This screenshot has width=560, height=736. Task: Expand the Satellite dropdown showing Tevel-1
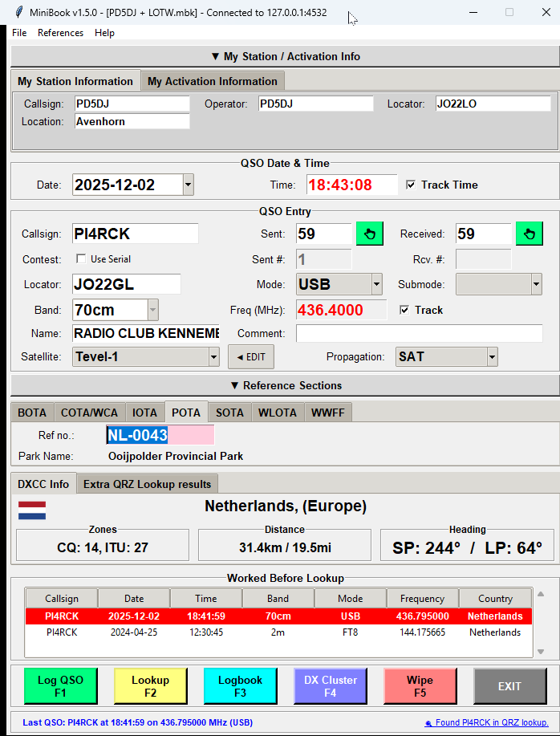[x=213, y=356]
